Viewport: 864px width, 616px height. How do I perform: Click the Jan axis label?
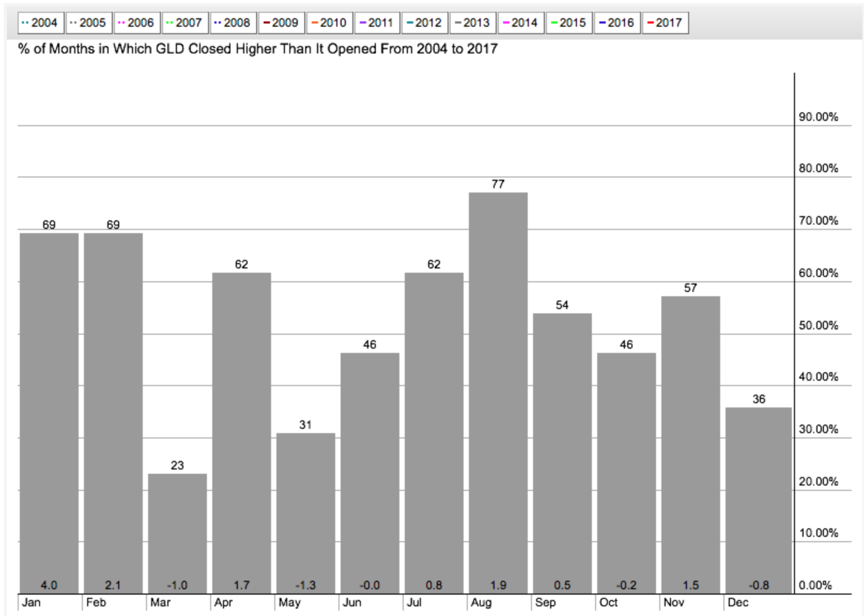pos(31,603)
